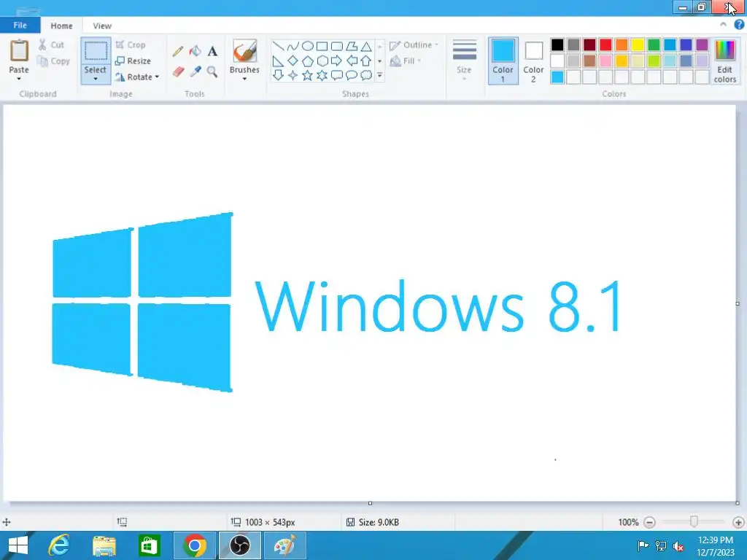Switch to the Home tab
Screen dimensions: 747x560
tap(61, 26)
